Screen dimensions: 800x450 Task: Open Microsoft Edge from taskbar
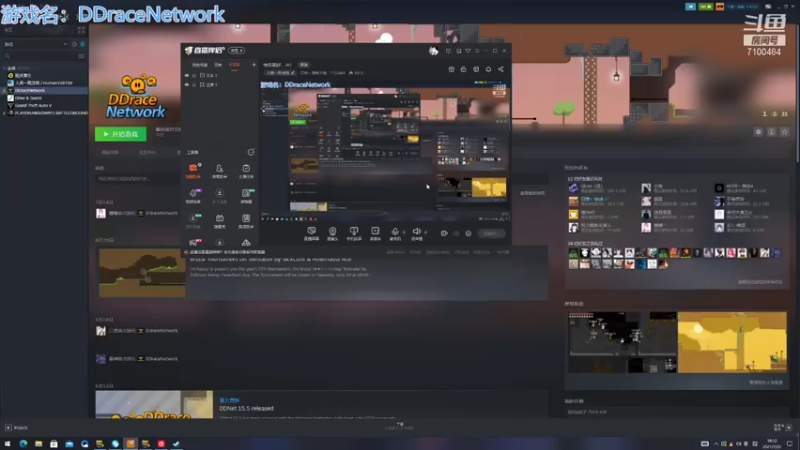click(23, 443)
